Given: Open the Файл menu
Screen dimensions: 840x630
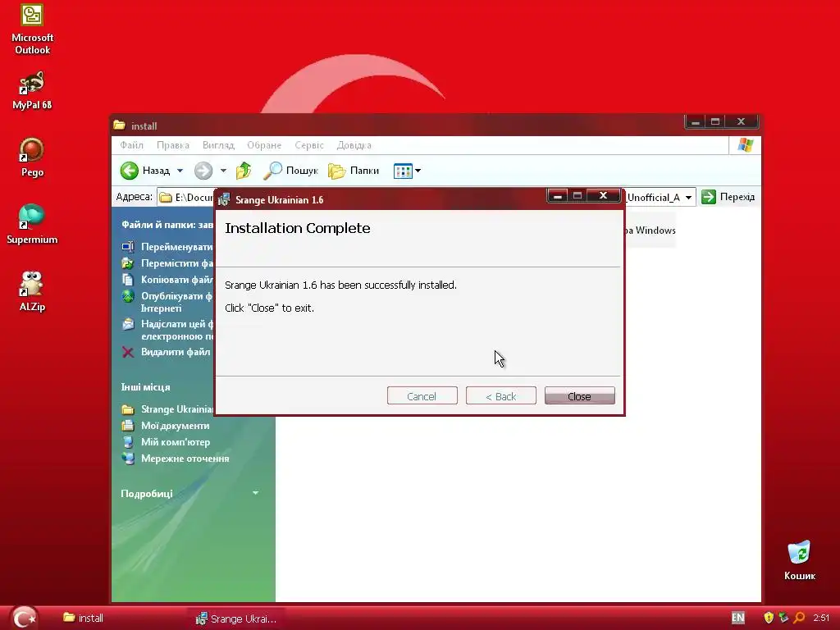Looking at the screenshot, I should click(132, 145).
